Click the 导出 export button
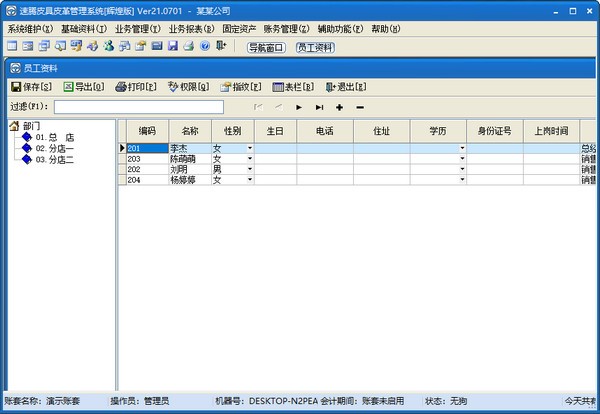The height and width of the screenshot is (414, 600). [x=84, y=87]
